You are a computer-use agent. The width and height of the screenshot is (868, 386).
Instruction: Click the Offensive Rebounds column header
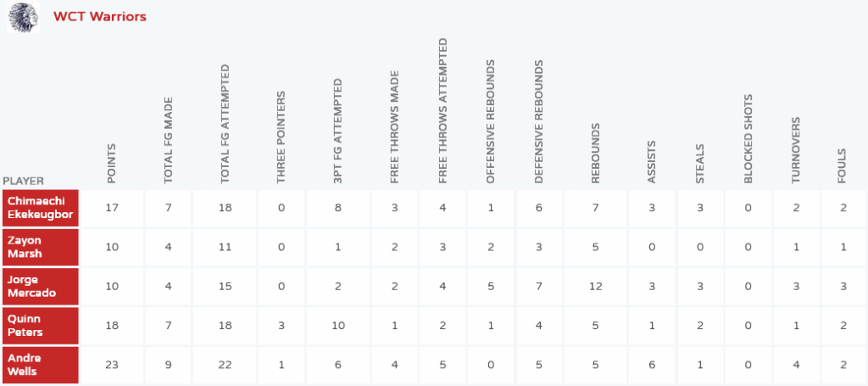tap(490, 122)
